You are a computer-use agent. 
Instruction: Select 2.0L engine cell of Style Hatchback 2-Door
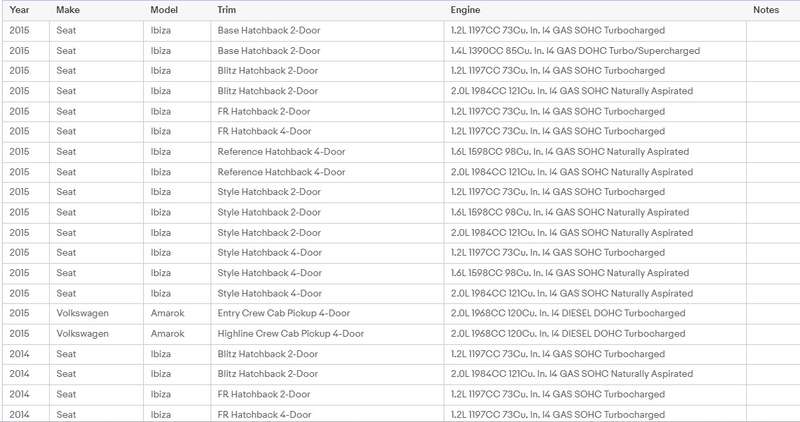594,233
